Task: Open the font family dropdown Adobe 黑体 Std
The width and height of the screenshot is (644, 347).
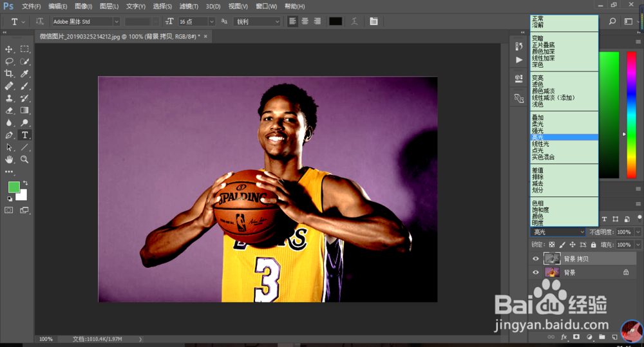Action: 117,22
